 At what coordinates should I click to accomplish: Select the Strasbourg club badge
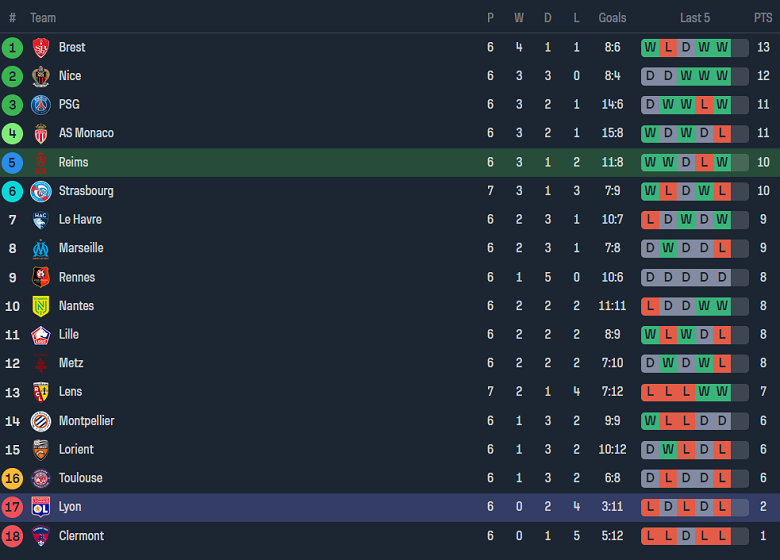coord(41,191)
